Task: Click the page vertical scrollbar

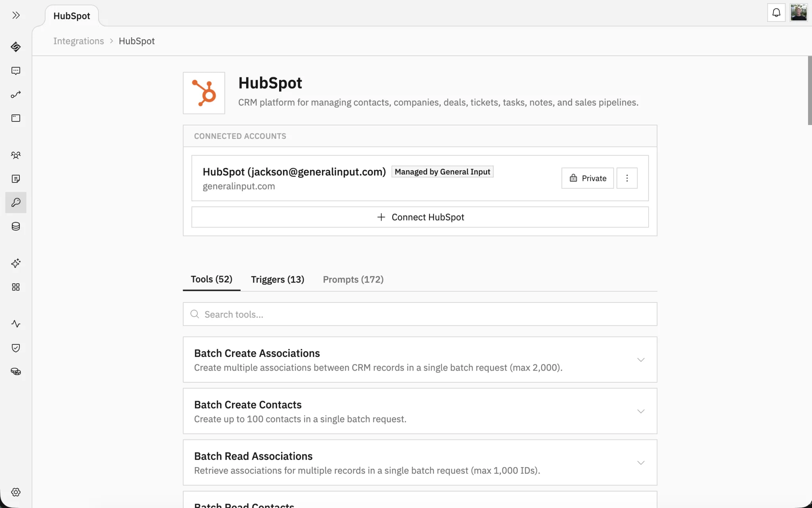Action: click(810, 90)
